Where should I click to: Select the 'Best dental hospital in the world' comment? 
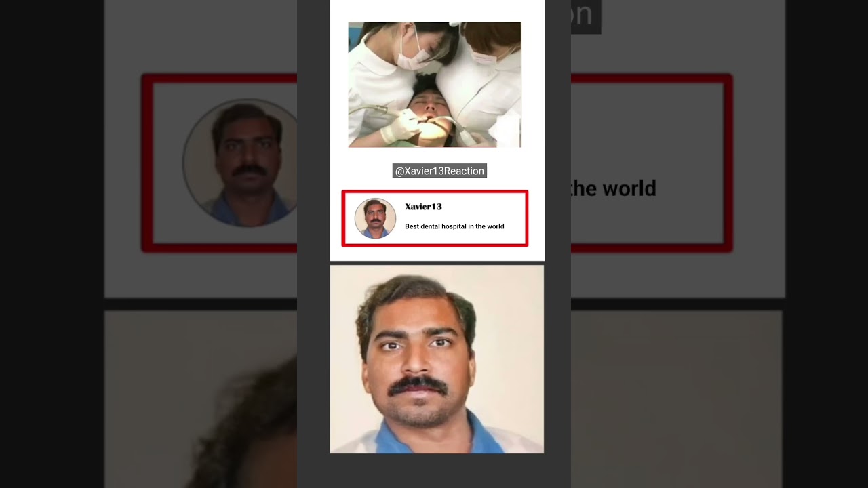click(x=454, y=226)
